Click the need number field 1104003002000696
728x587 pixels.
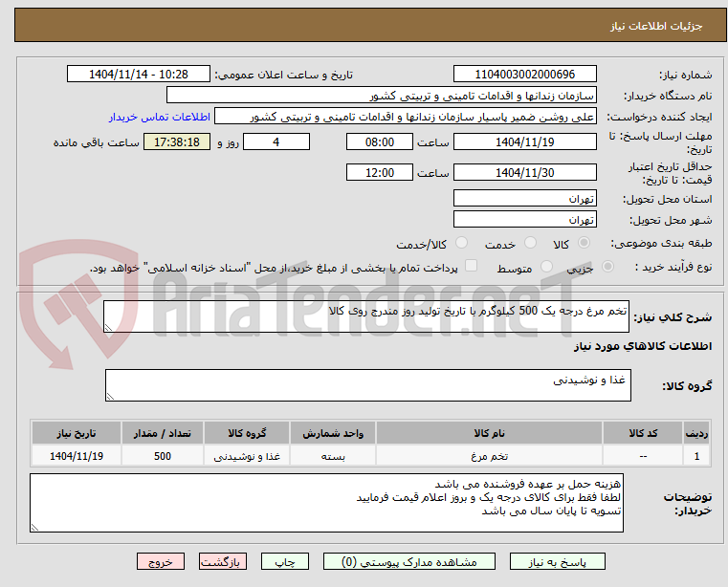pos(524,75)
